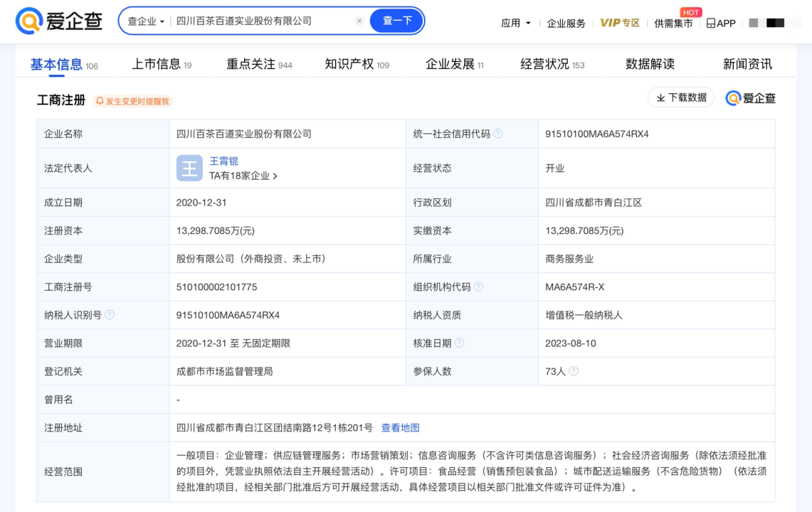Click the 实缴资本 value 13,298.7085万(元)

584,231
